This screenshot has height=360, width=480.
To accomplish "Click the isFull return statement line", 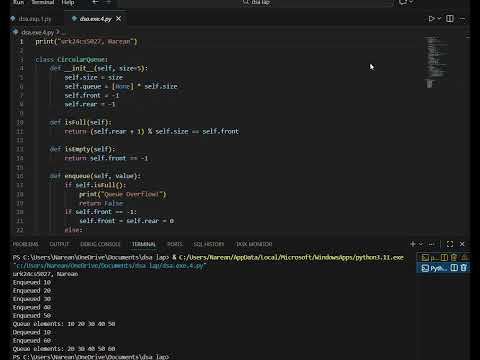I will click(152, 131).
